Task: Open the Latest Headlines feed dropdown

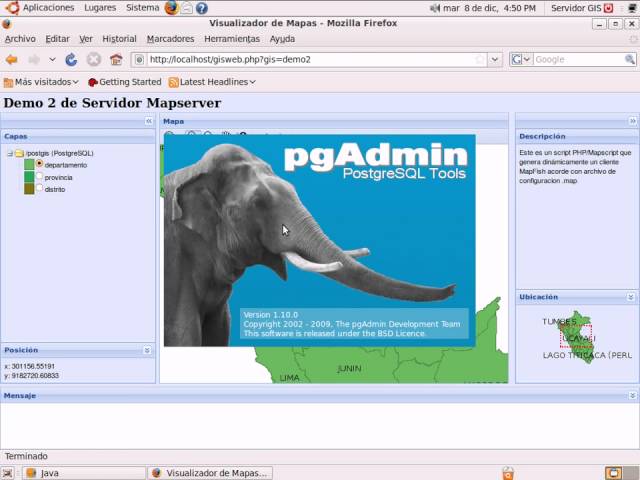Action: (x=212, y=82)
